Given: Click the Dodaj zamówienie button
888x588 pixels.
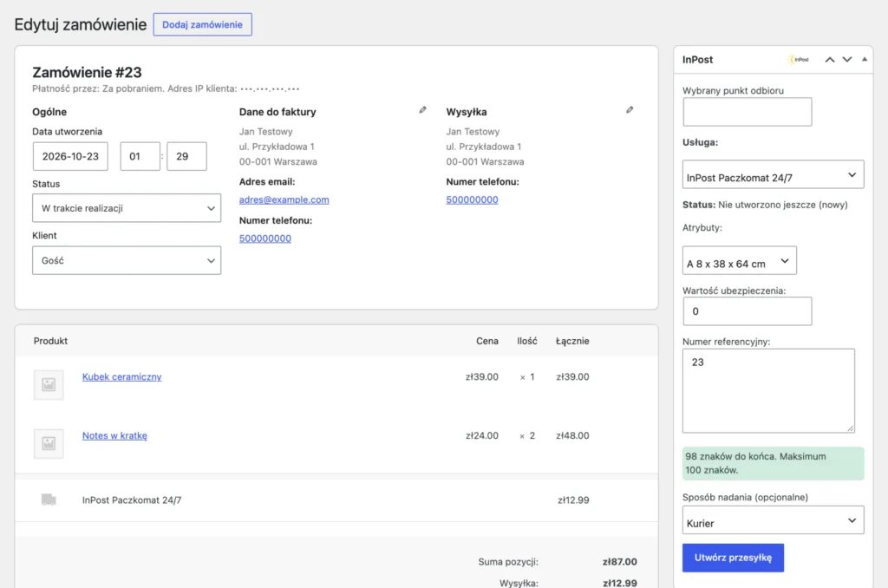Looking at the screenshot, I should tap(202, 24).
